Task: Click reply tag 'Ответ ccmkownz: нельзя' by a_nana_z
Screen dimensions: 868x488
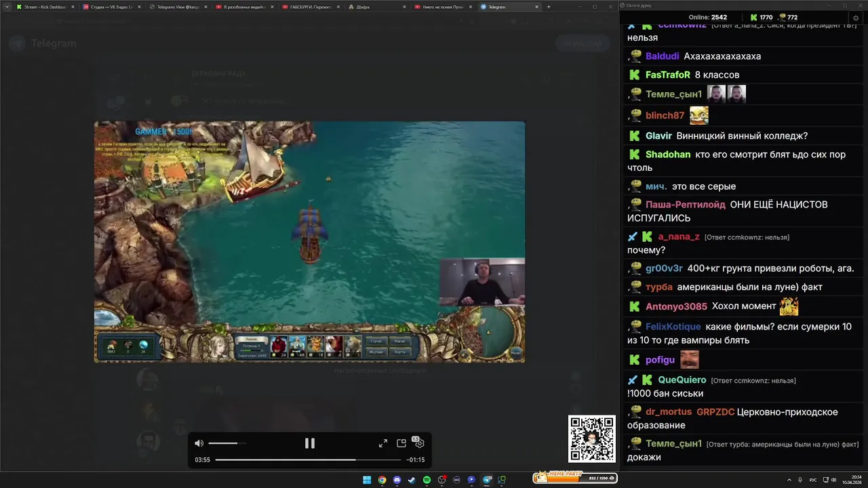Action: pos(747,237)
